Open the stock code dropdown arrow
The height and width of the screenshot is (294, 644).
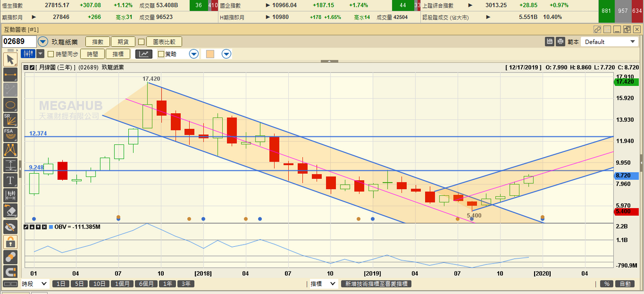coord(43,41)
